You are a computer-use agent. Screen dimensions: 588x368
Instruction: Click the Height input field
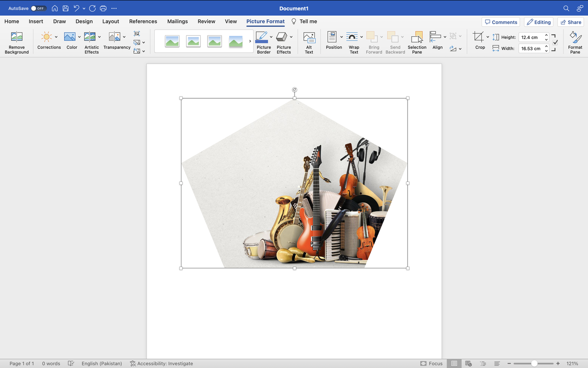531,37
